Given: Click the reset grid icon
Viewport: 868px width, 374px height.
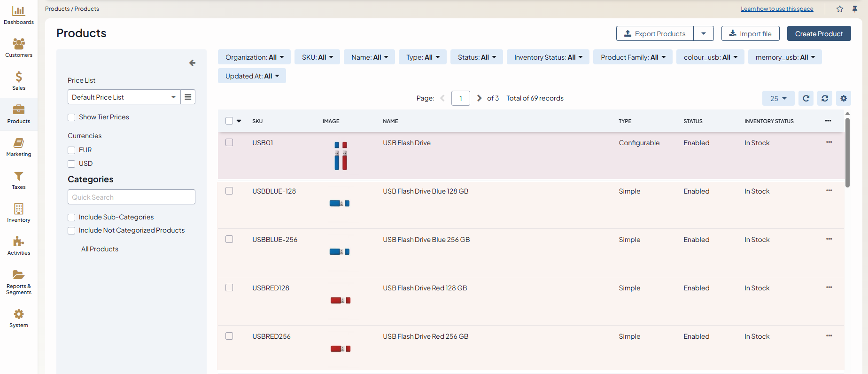Looking at the screenshot, I should (825, 98).
